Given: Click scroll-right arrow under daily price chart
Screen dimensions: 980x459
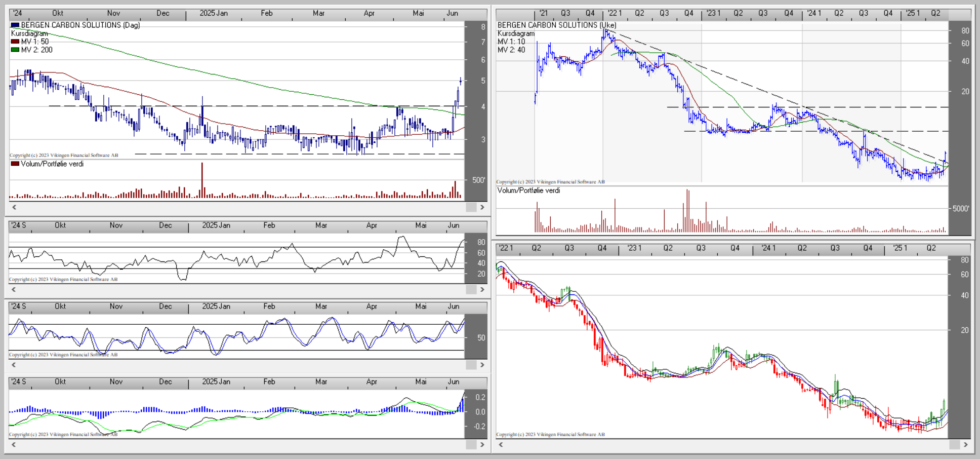Looking at the screenshot, I should 482,207.
